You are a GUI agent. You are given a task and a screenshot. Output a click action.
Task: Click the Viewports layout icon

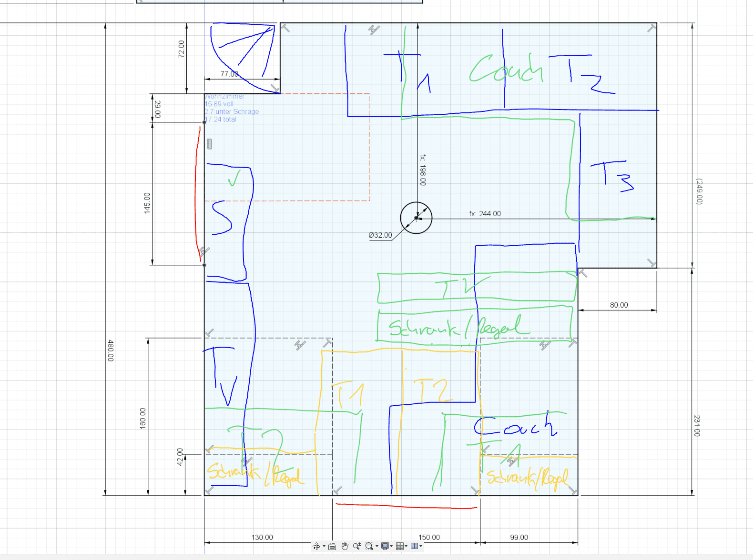(x=414, y=546)
